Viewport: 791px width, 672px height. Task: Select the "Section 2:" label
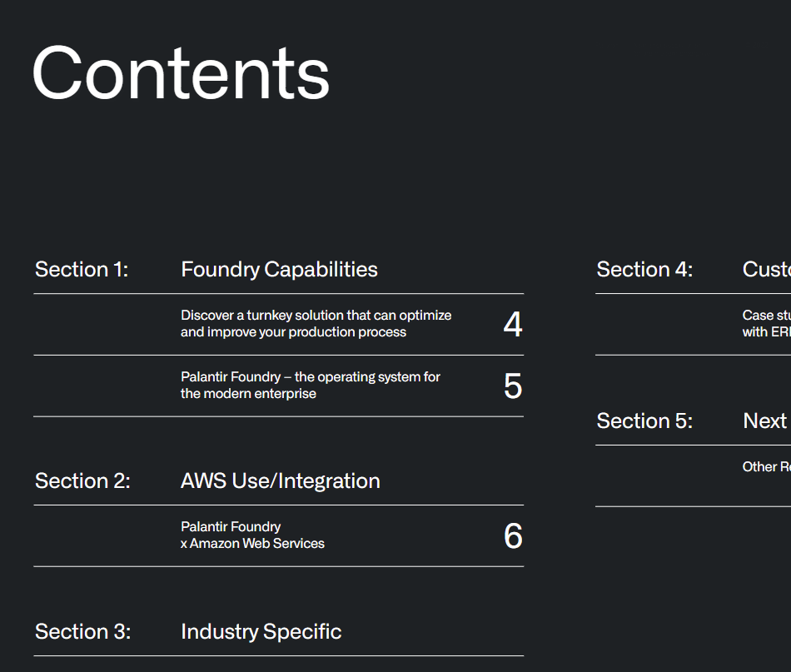click(82, 481)
